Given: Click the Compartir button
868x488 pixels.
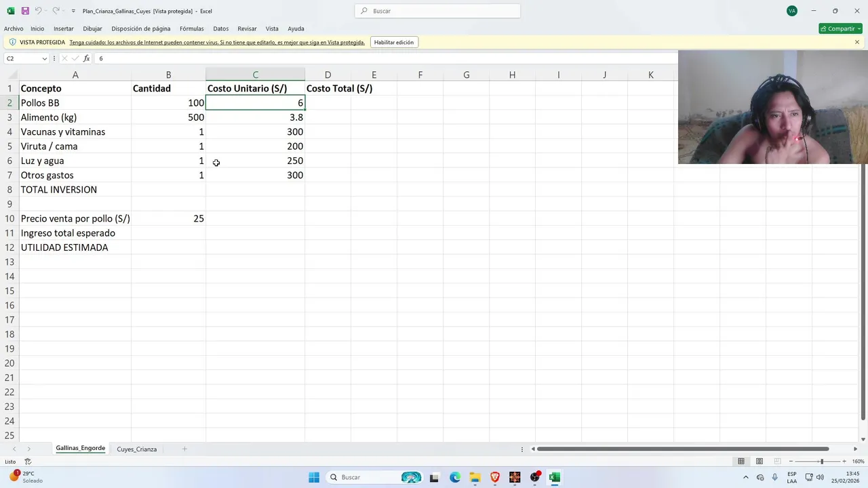Looking at the screenshot, I should click(840, 28).
